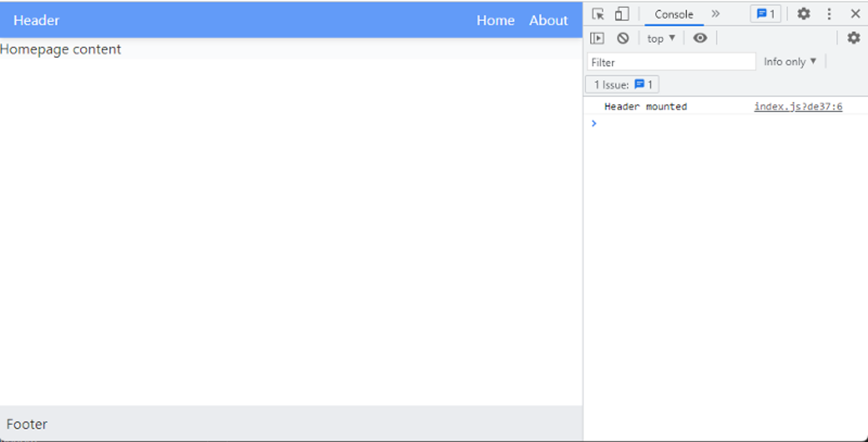Show the console sidebar icon

(597, 38)
